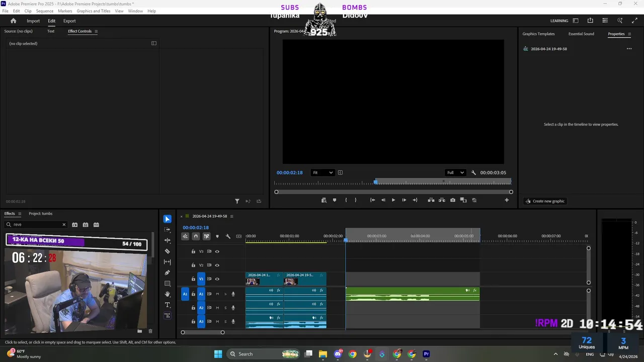Viewport: 644px width, 362px height.
Task: Toggle A1 source patching button
Action: 185,294
